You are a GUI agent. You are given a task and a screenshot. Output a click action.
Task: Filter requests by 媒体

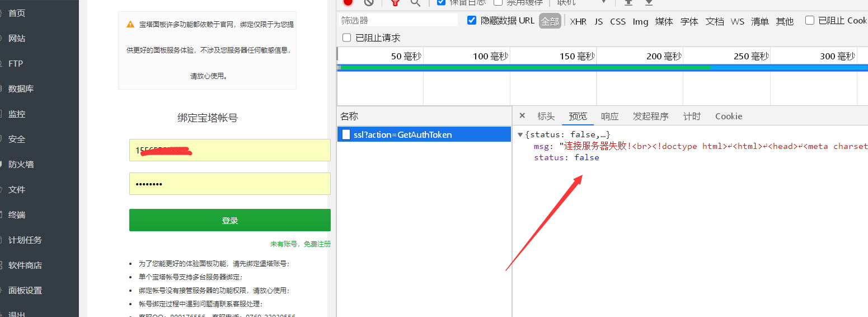[664, 21]
